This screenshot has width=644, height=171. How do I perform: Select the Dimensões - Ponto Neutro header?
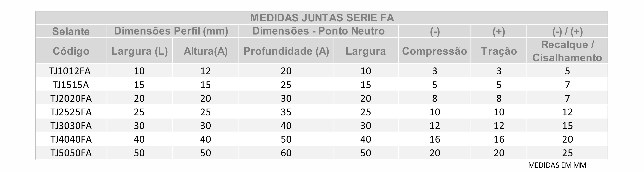[x=318, y=31]
